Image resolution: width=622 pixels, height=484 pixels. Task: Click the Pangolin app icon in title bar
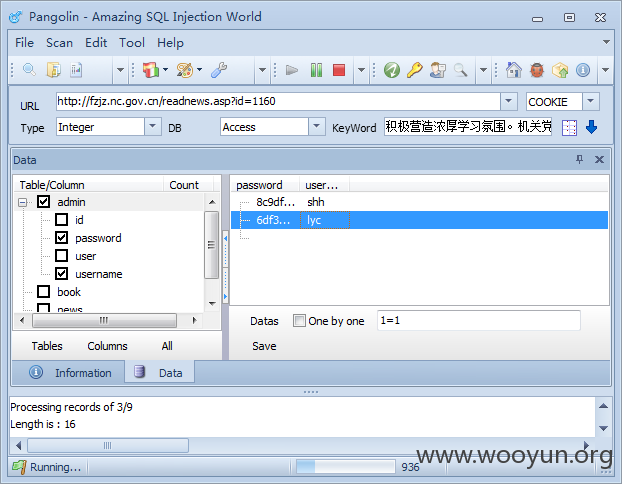click(x=16, y=17)
